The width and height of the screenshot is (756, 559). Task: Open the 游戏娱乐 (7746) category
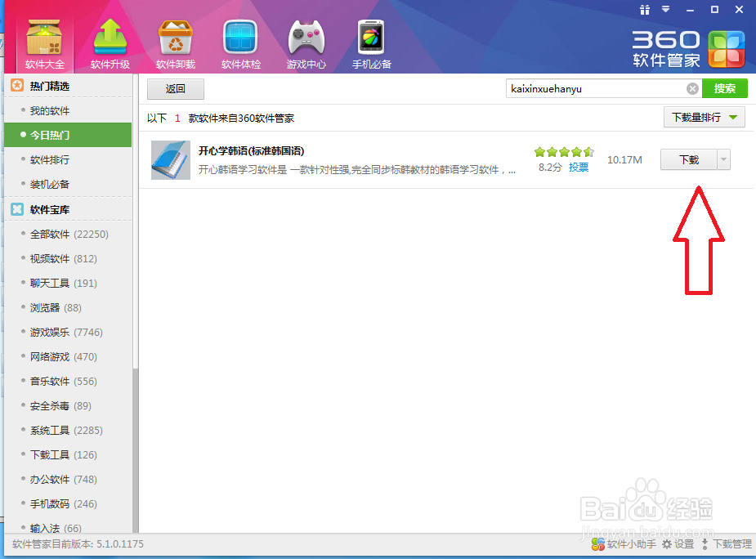point(68,333)
